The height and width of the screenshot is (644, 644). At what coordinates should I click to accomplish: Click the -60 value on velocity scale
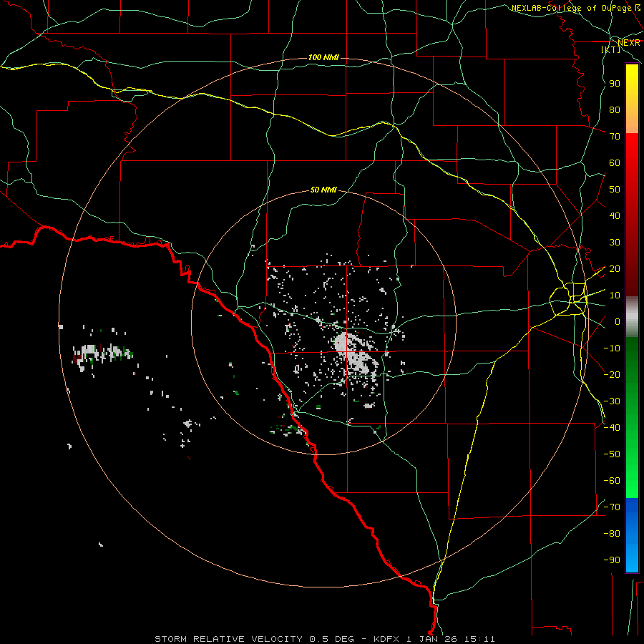click(x=612, y=481)
